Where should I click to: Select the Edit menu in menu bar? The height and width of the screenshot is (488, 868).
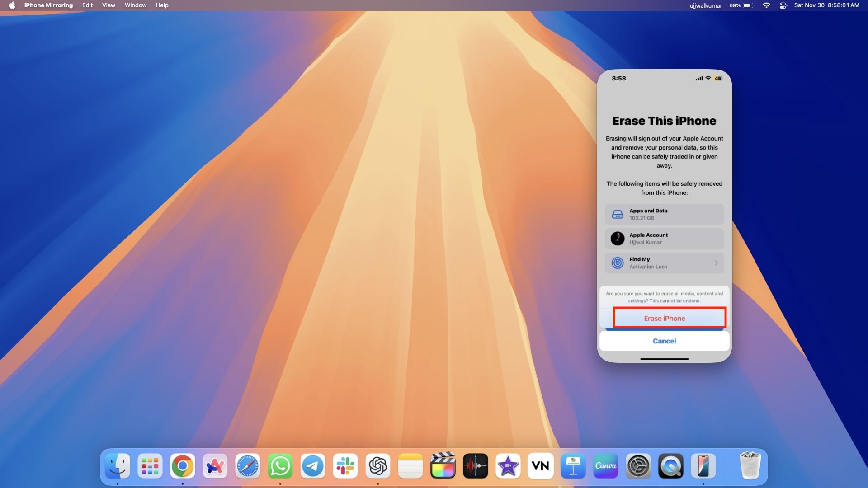[x=87, y=5]
